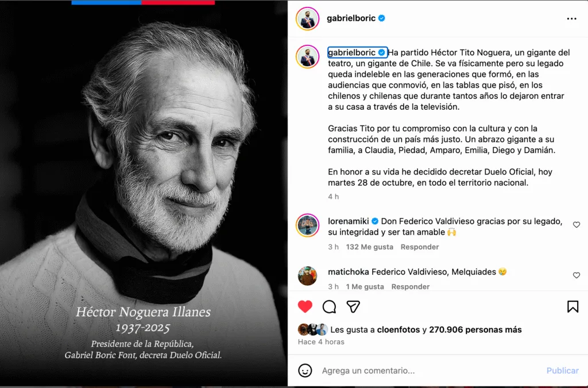
Task: Open matichoka's profile avatar
Action: (x=307, y=276)
